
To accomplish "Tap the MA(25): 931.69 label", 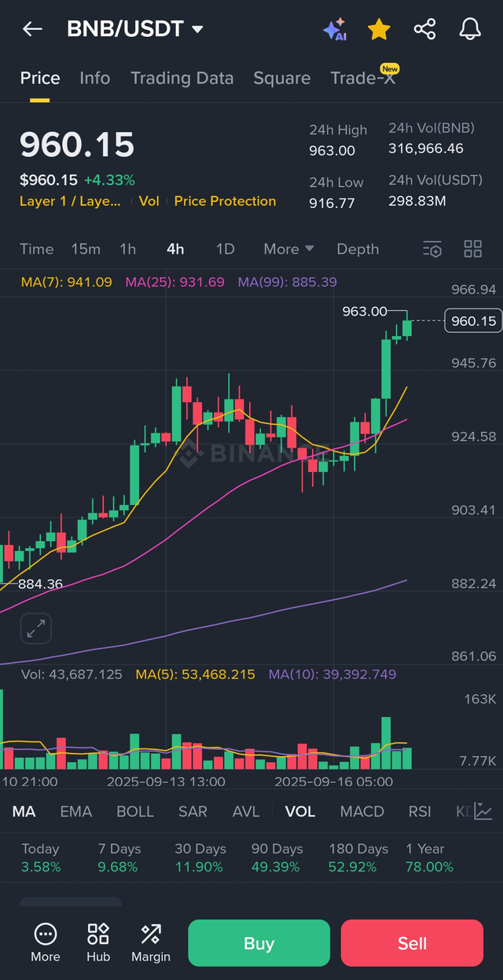I will [x=175, y=282].
